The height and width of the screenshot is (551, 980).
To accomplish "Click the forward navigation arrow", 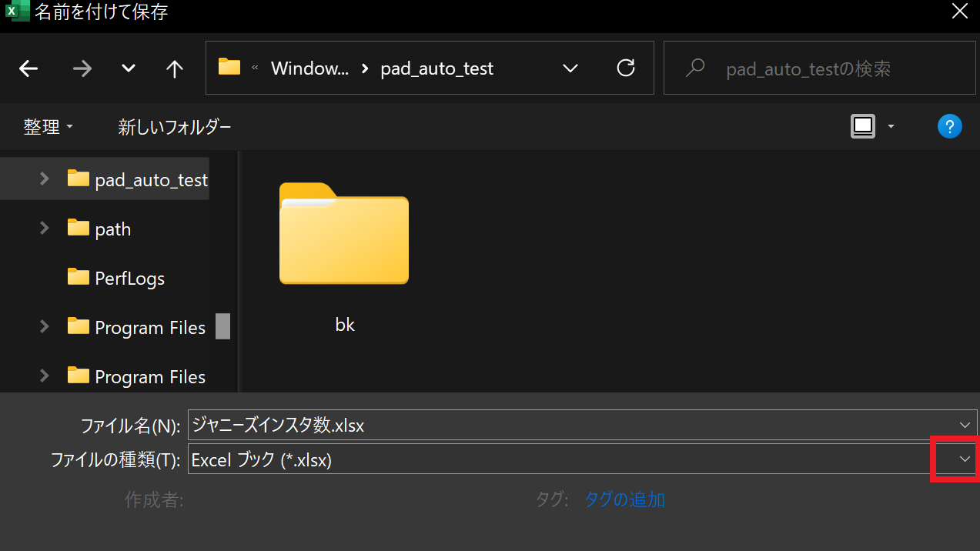I will pyautogui.click(x=82, y=68).
